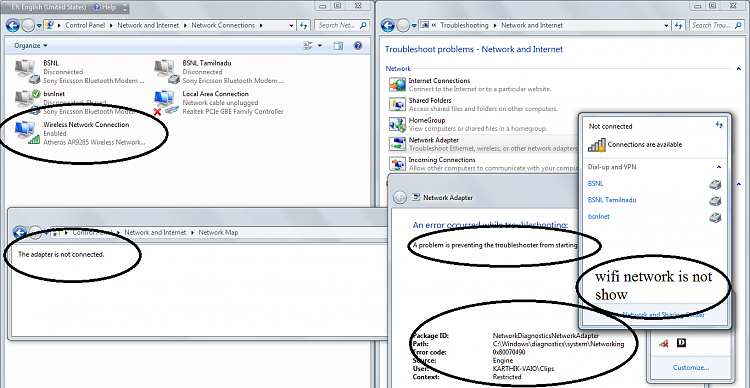Click the error code 0x80070490 value
Image resolution: width=750 pixels, height=388 pixels.
tap(509, 352)
